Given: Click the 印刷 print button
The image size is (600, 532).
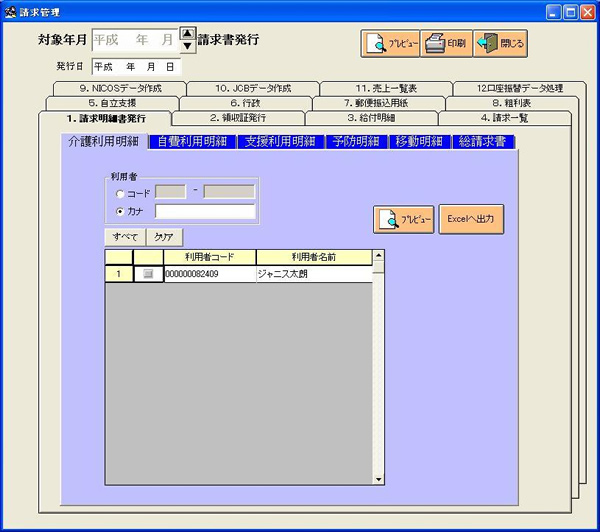Looking at the screenshot, I should (x=446, y=44).
